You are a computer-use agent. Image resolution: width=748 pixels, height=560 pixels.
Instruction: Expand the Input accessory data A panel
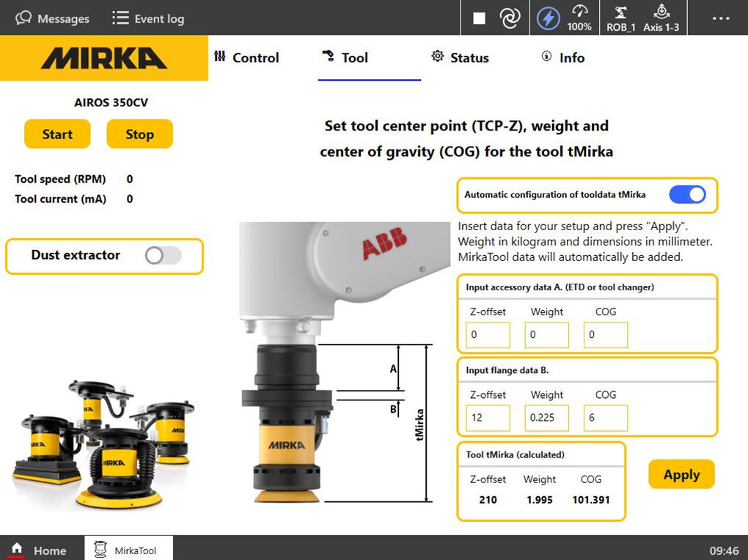click(x=587, y=287)
